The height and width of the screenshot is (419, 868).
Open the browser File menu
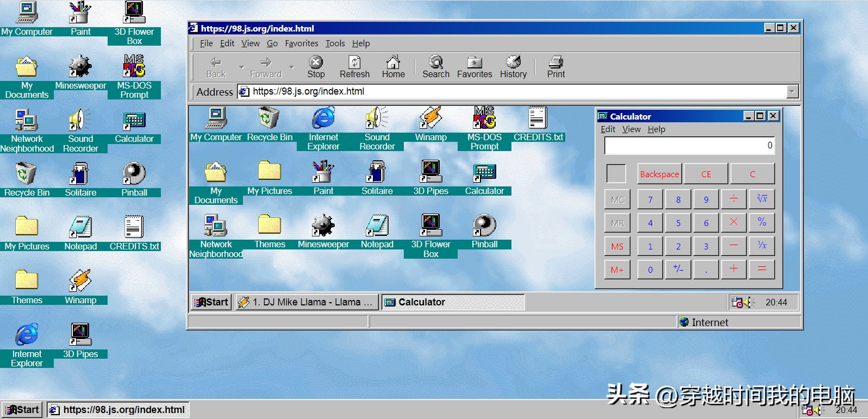coord(206,43)
